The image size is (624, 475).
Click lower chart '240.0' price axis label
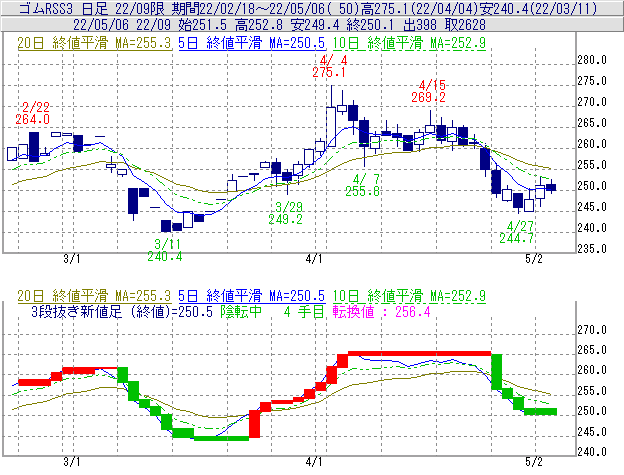click(592, 452)
